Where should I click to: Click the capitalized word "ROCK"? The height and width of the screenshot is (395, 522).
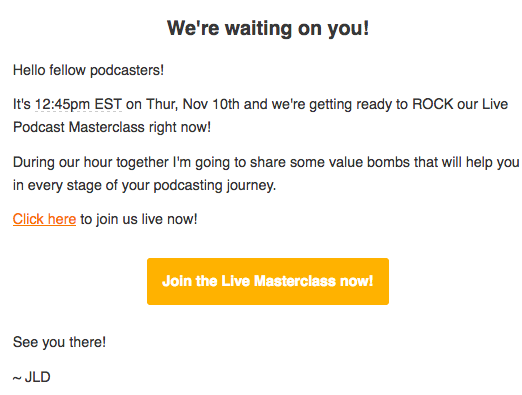tap(433, 104)
